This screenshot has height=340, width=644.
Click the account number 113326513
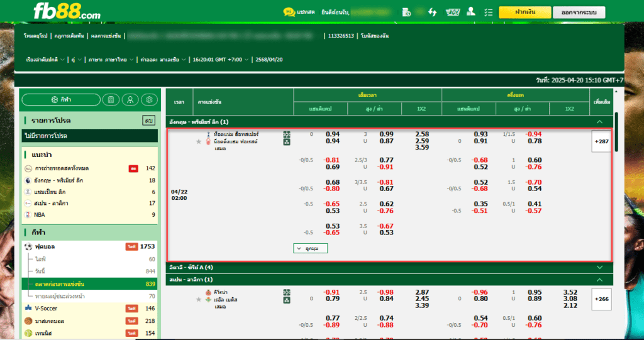[x=341, y=36]
